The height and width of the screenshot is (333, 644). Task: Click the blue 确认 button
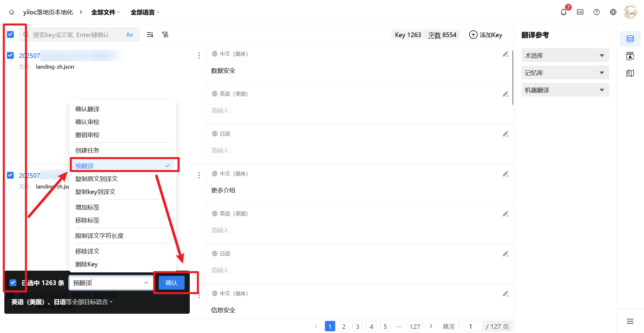pos(172,283)
